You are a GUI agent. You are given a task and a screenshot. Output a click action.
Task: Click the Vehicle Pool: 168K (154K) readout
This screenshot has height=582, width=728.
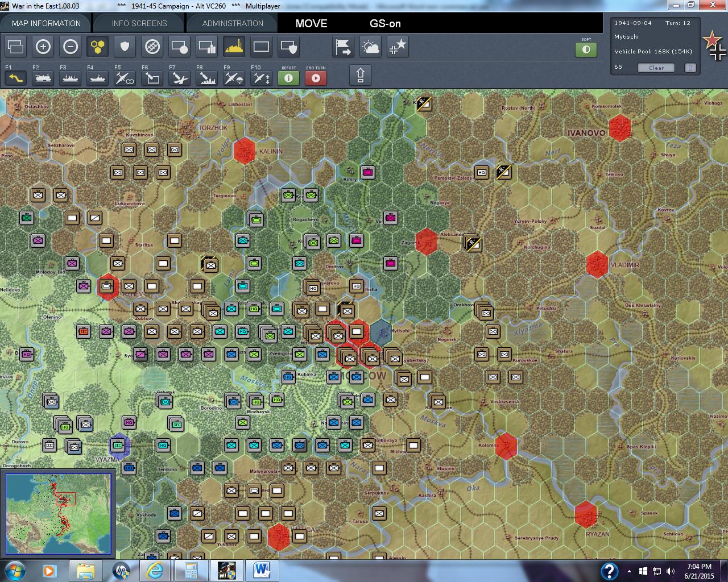pos(653,52)
